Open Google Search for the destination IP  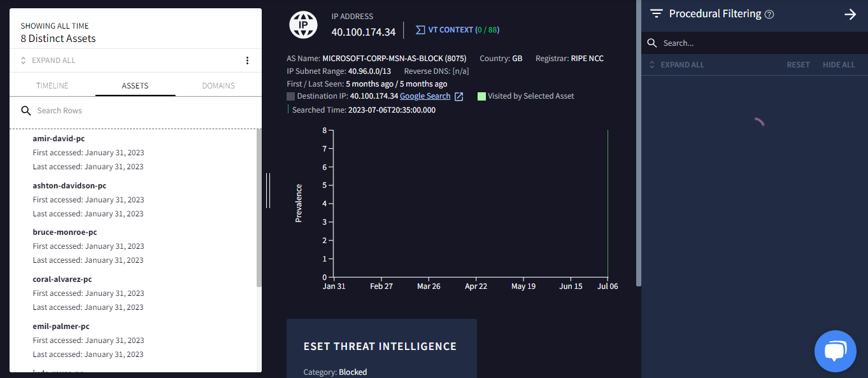click(425, 95)
